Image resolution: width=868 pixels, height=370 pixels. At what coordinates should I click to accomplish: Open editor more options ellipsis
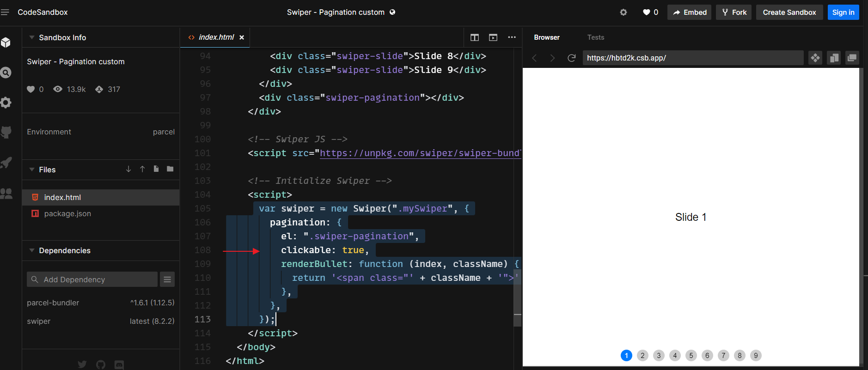pyautogui.click(x=512, y=37)
